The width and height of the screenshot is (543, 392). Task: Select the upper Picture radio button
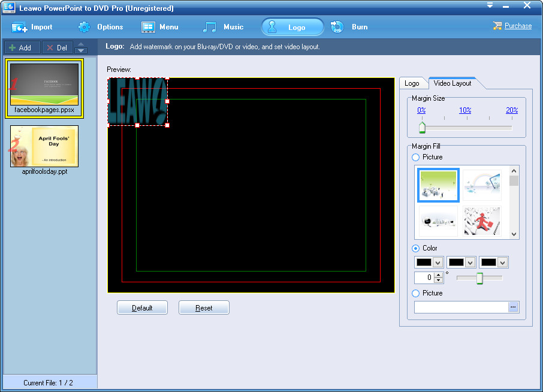(416, 157)
